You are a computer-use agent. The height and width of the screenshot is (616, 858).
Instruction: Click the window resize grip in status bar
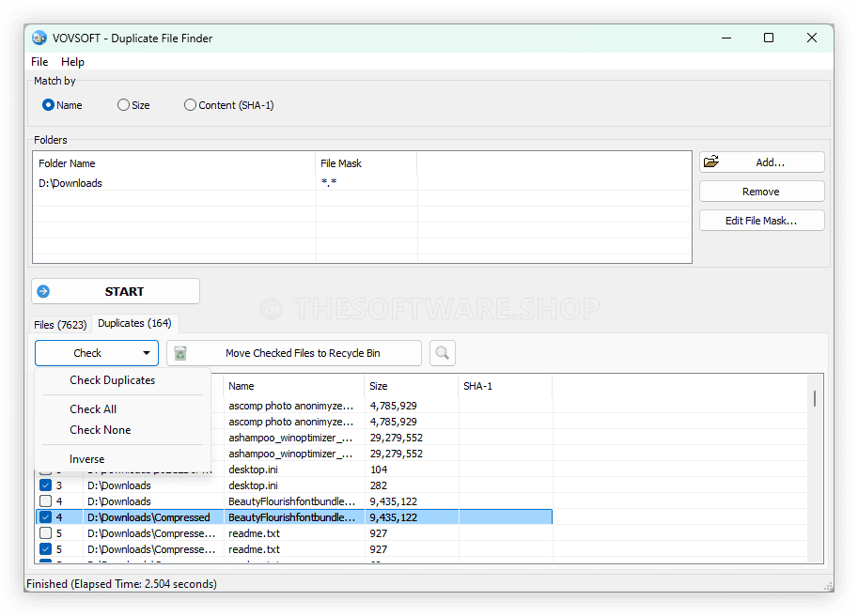[x=828, y=586]
